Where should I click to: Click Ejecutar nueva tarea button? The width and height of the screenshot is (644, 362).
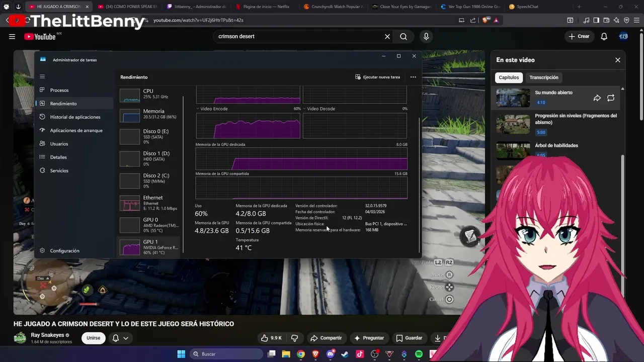(378, 77)
